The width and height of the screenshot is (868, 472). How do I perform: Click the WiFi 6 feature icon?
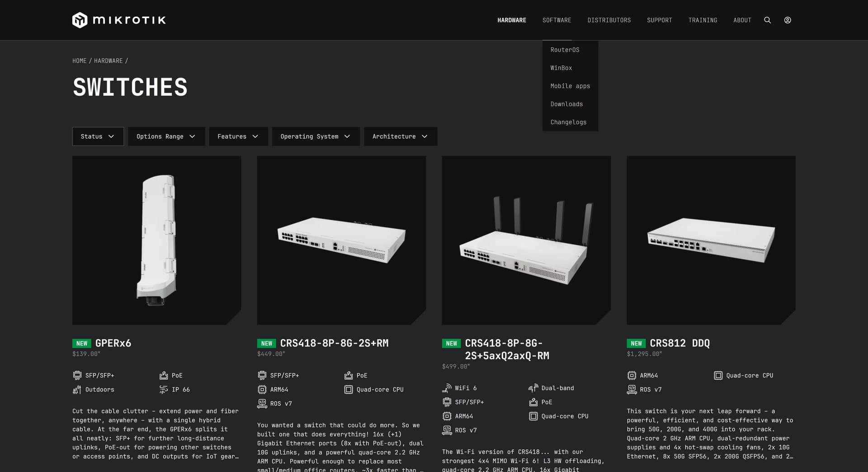[x=447, y=388]
